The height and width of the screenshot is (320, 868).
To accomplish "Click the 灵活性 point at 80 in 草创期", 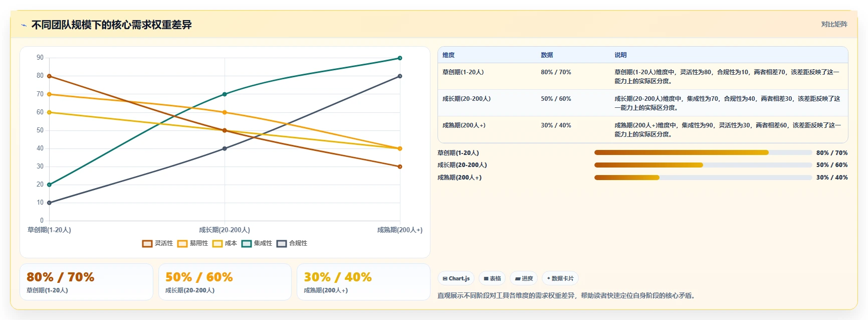I will 49,76.
